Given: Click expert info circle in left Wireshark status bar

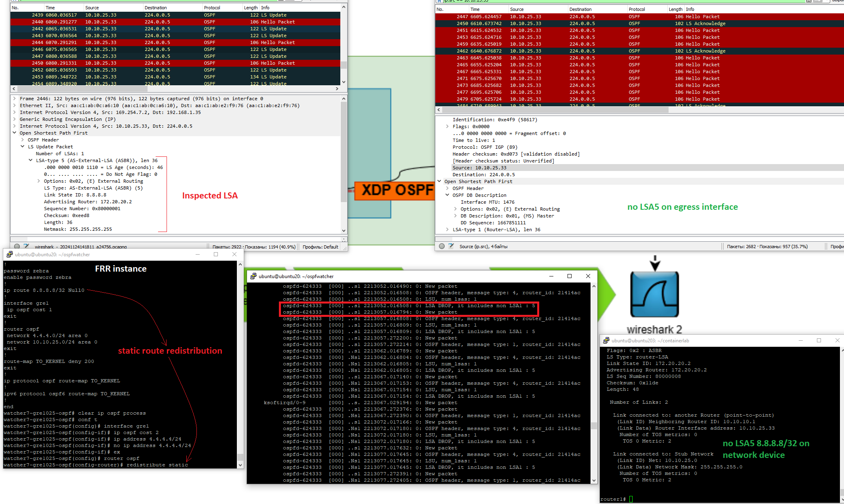Looking at the screenshot, I should (17, 246).
